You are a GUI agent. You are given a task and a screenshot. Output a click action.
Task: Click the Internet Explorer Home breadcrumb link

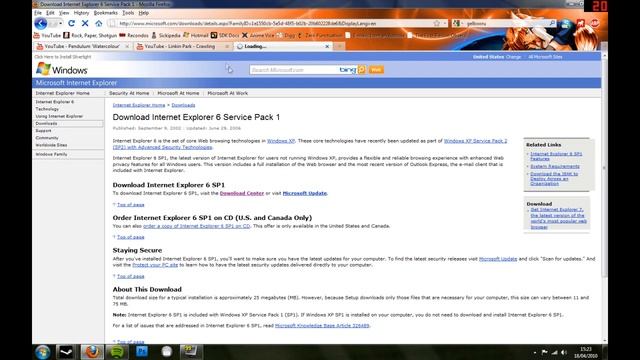pyautogui.click(x=139, y=105)
